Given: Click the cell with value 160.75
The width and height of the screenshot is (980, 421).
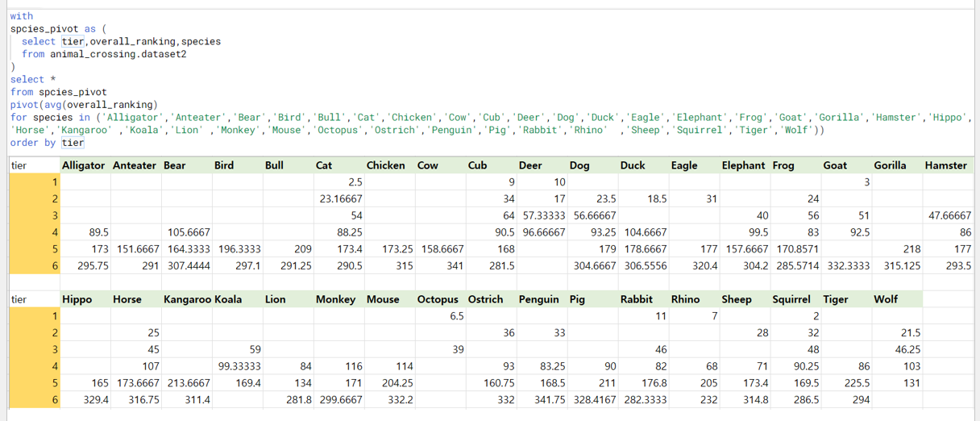Looking at the screenshot, I should tap(499, 383).
